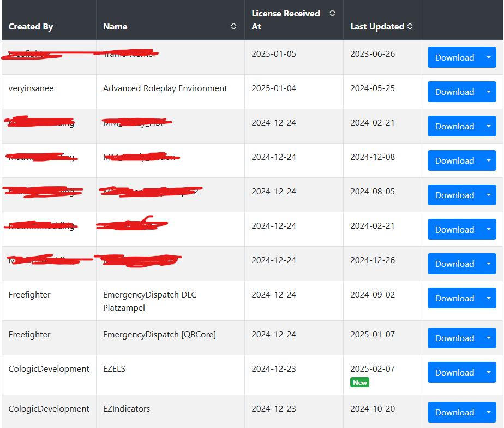Expand download caret in the 2024-08-05 row

point(489,195)
